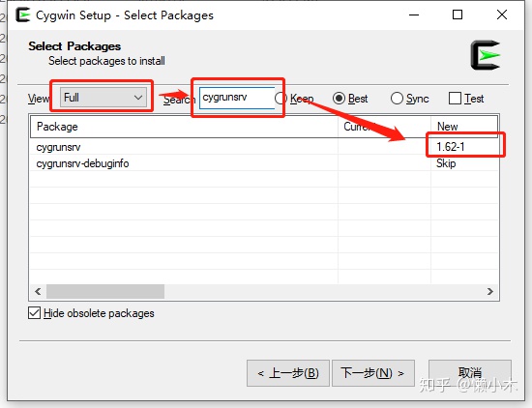Minimize the Cygwin Setup window
Image resolution: width=532 pixels, height=408 pixels.
(x=414, y=15)
